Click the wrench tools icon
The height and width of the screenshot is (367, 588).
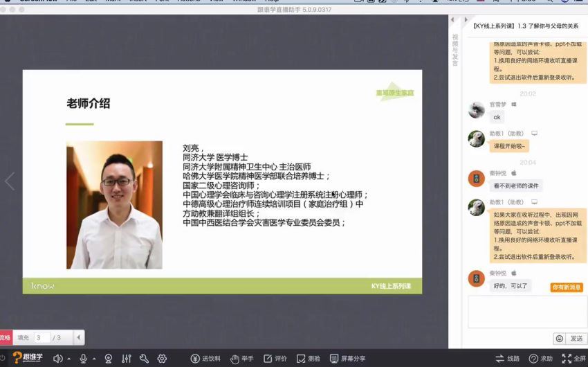pyautogui.click(x=144, y=359)
